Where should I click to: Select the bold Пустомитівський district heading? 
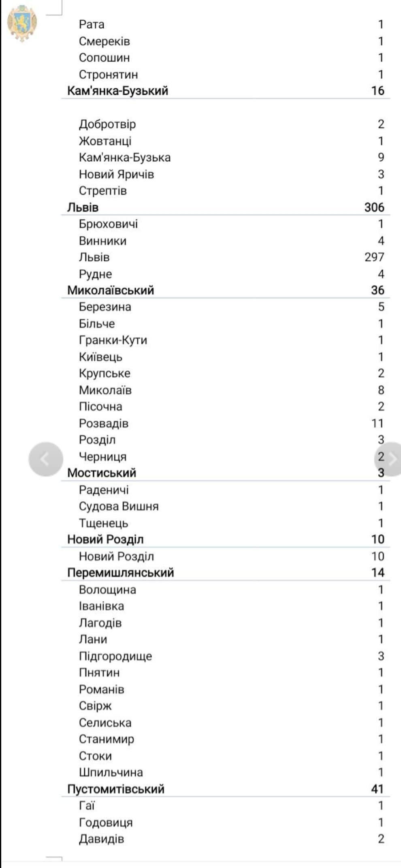point(116,789)
